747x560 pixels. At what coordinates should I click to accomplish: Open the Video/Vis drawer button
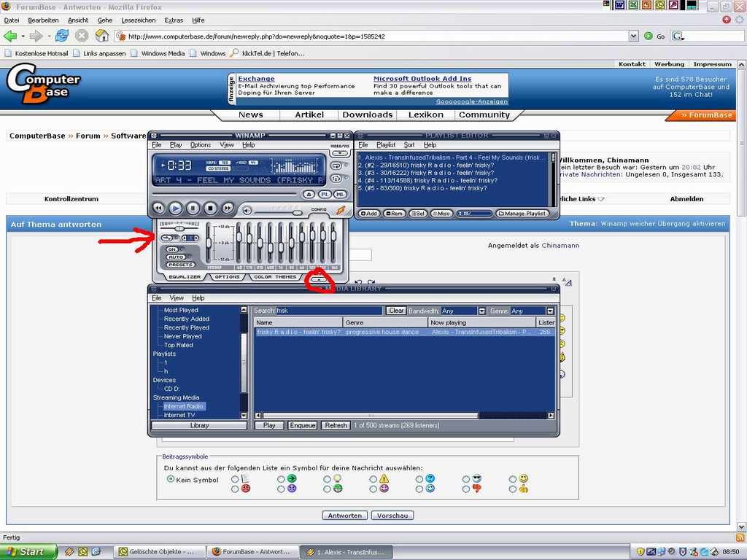point(340,153)
